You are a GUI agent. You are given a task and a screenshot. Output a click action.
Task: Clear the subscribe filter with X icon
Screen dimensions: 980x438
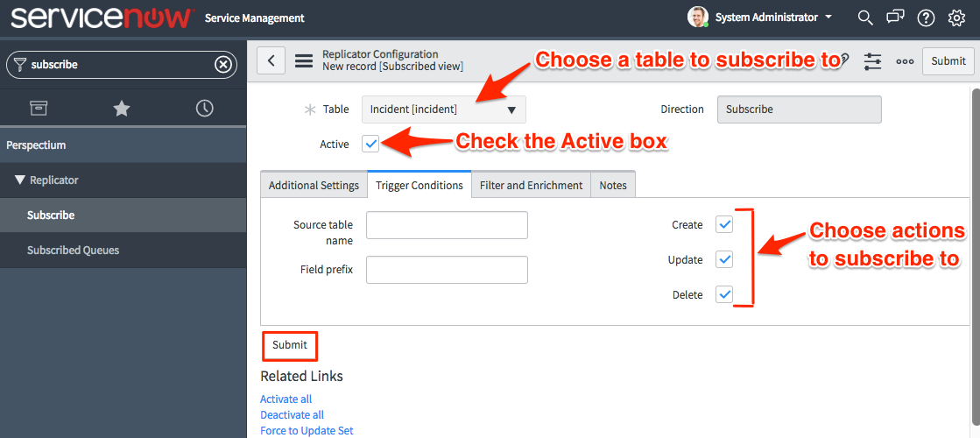point(223,64)
